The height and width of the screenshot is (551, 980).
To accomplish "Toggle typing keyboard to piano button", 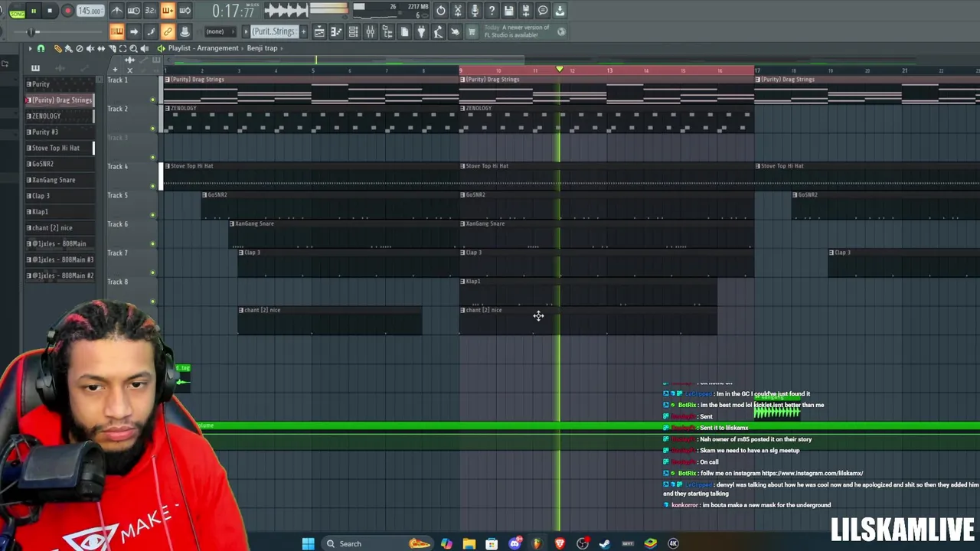I will coord(116,31).
